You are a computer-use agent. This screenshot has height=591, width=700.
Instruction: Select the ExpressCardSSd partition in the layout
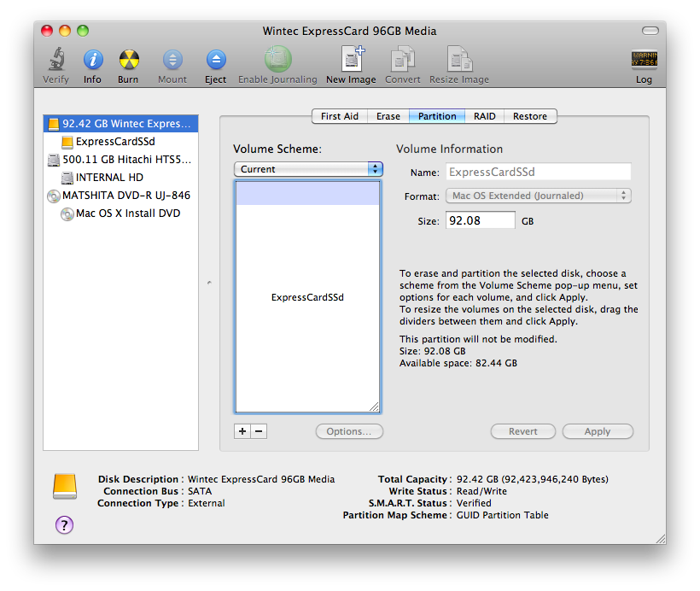click(307, 297)
